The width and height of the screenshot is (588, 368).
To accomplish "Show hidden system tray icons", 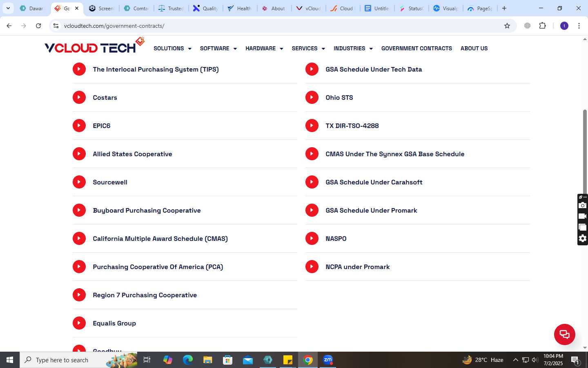I will tap(515, 360).
